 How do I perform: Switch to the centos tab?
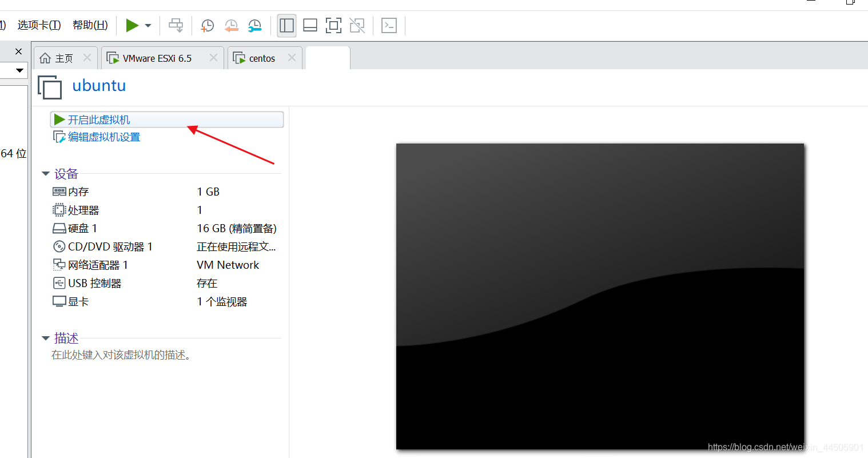pos(260,58)
